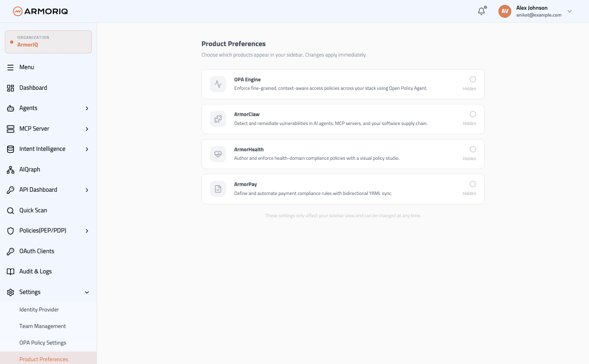Click the aniket@example.com email text
The height and width of the screenshot is (364, 589).
click(x=538, y=15)
